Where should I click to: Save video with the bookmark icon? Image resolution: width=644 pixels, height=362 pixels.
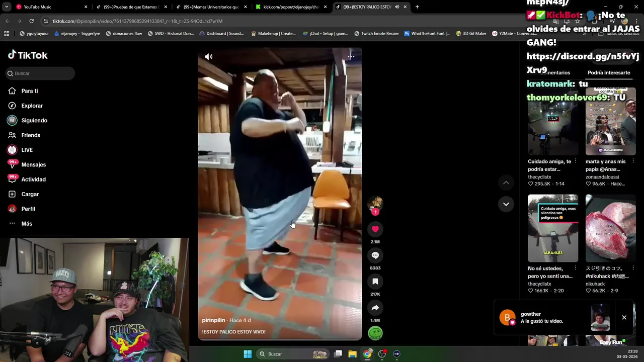(375, 282)
